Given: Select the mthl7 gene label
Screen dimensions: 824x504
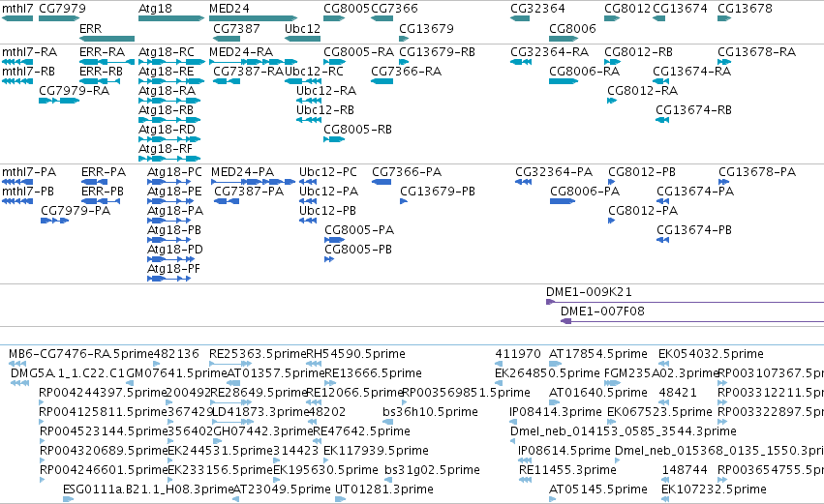Looking at the screenshot, I should coord(17,9).
